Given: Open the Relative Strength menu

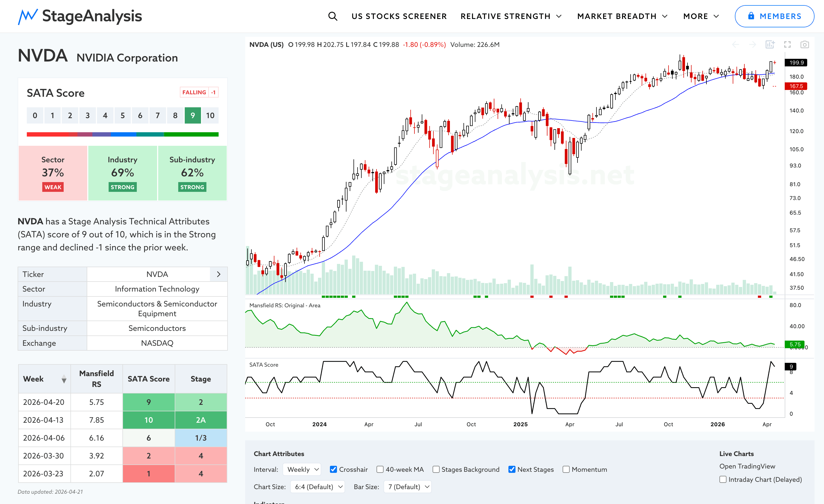Looking at the screenshot, I should [511, 16].
